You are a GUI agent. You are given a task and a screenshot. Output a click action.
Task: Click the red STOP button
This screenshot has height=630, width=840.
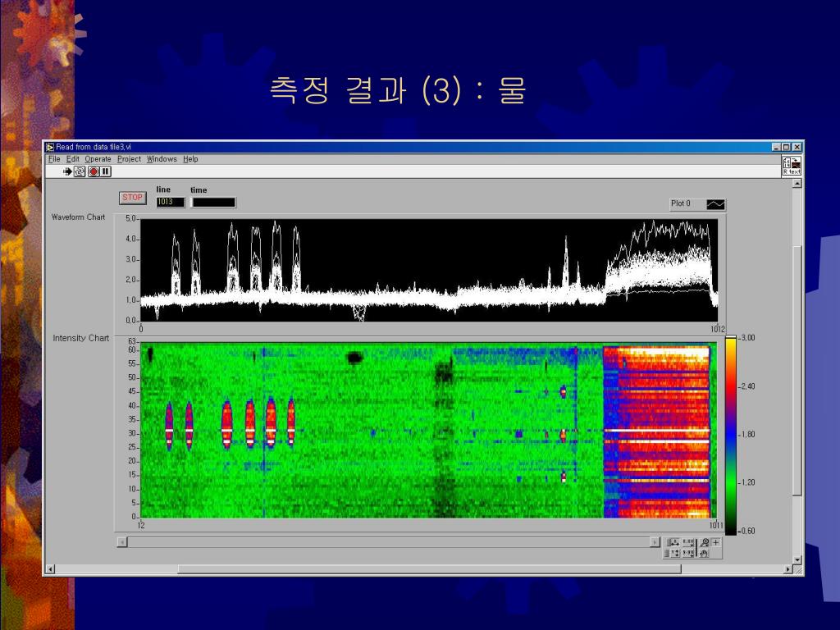click(x=132, y=198)
